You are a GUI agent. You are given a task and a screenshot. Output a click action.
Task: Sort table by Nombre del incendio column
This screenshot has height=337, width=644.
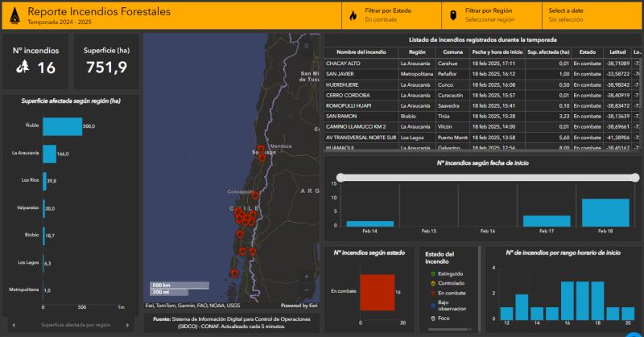pyautogui.click(x=361, y=52)
